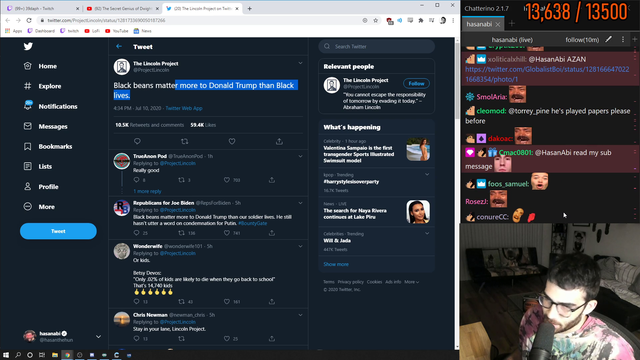Open The Lincoln Project tweet options chevron

pyautogui.click(x=300, y=63)
